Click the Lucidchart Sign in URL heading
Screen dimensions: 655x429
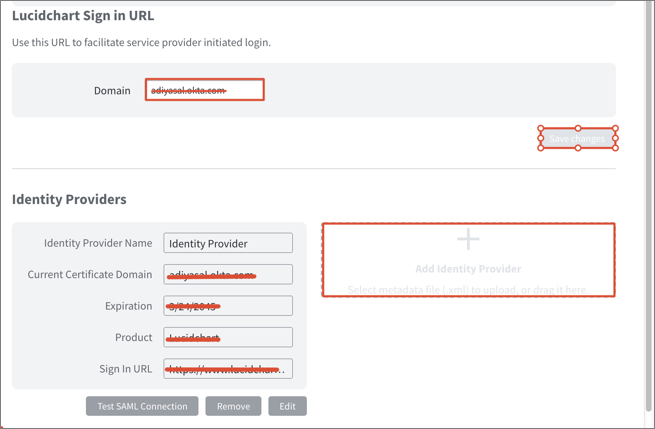pyautogui.click(x=83, y=16)
